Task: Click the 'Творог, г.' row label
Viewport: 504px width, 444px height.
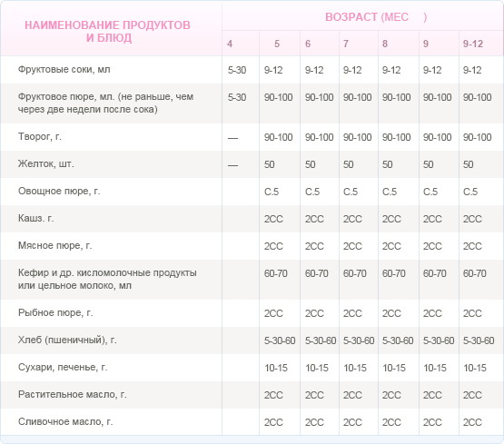Action: (40, 136)
